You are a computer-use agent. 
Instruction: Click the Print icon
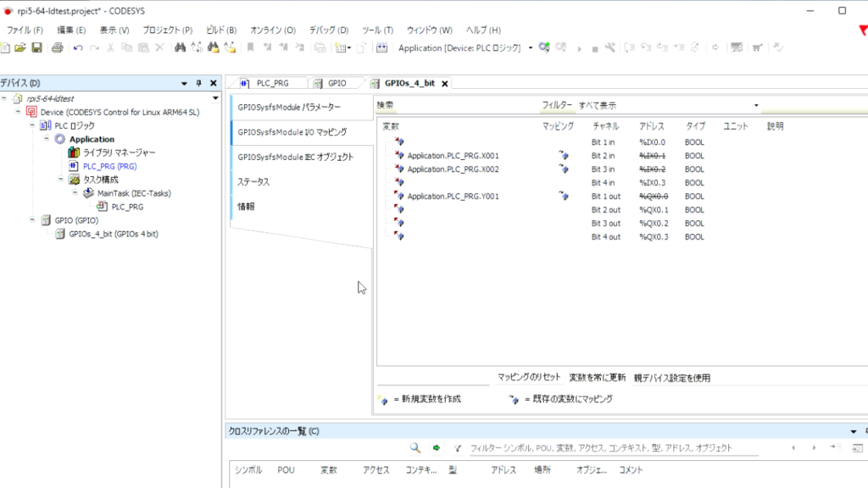click(x=58, y=48)
